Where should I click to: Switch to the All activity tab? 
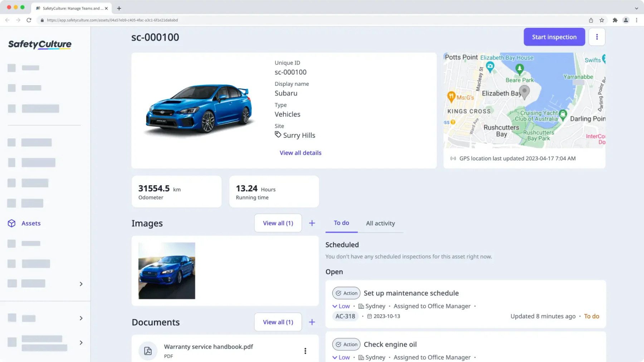[x=380, y=223]
